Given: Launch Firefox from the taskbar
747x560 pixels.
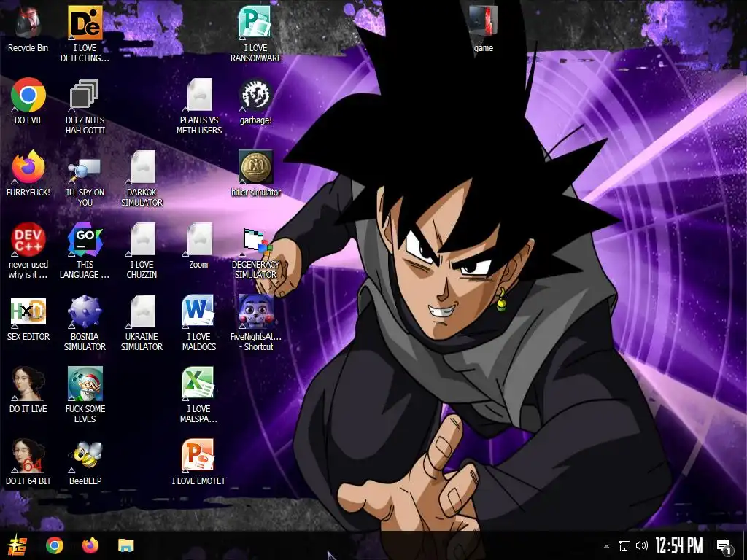Looking at the screenshot, I should coord(90,545).
